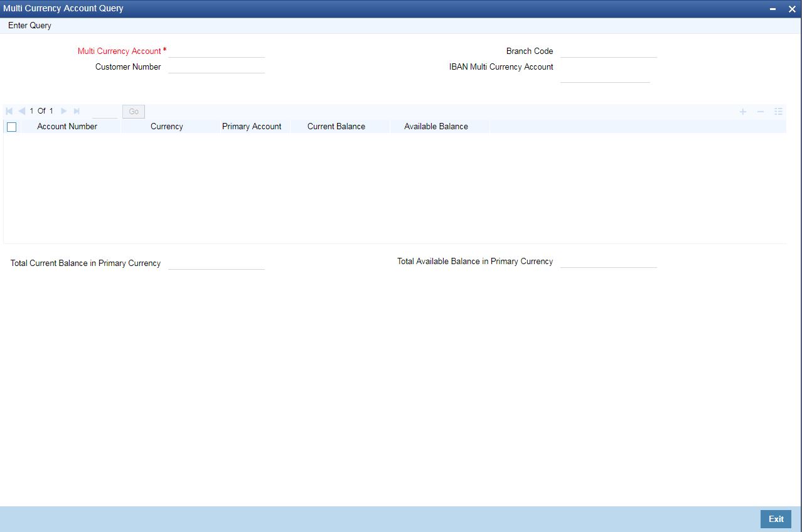Remove a row with the minus icon
This screenshot has width=802, height=532.
(761, 112)
